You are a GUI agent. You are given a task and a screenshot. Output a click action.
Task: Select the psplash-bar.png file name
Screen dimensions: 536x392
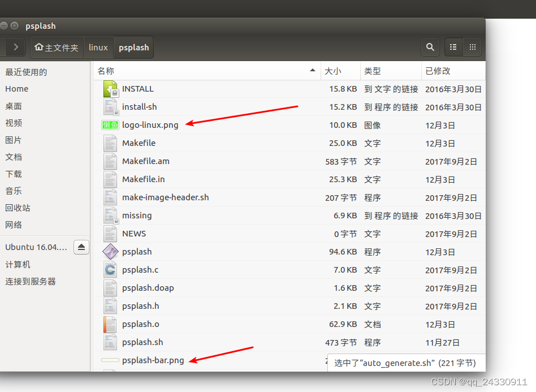tap(153, 360)
